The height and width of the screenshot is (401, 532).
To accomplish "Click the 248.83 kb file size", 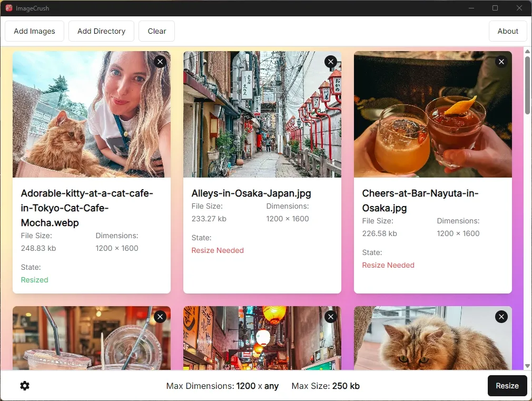I will pos(38,248).
